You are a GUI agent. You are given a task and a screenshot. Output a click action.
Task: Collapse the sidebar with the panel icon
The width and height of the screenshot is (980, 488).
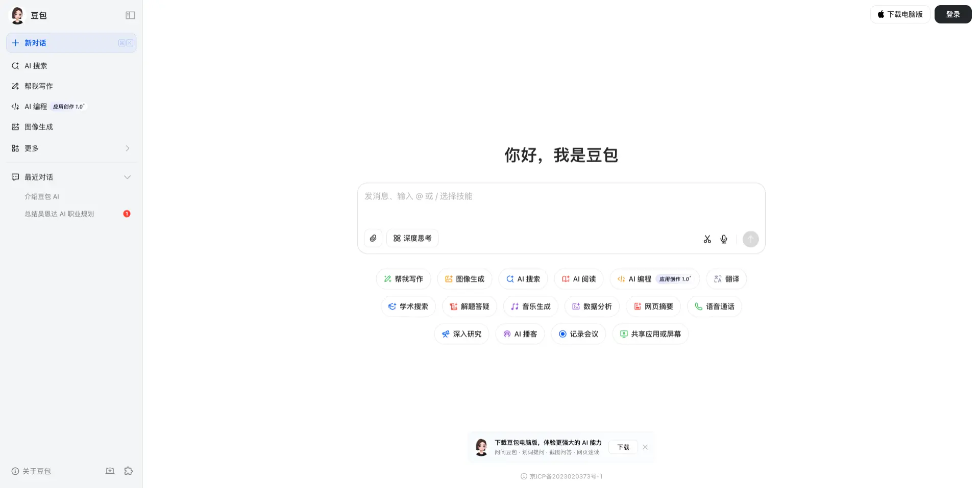point(130,15)
